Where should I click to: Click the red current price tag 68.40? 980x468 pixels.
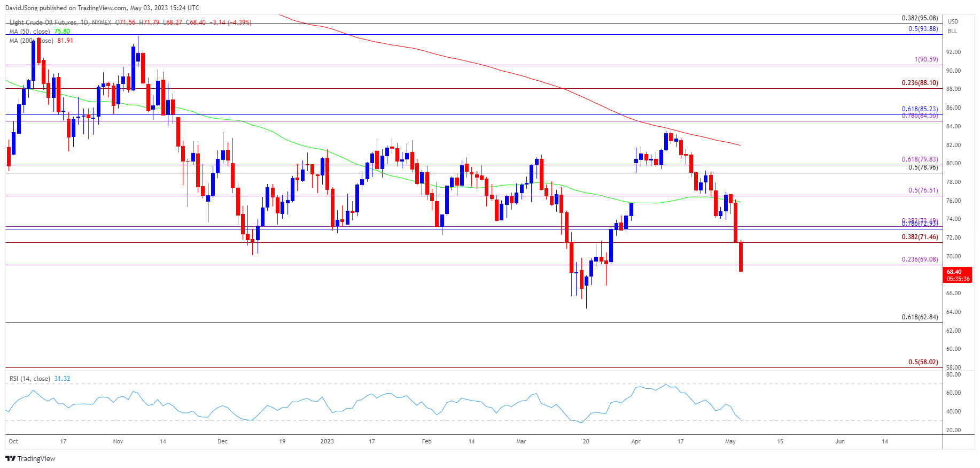pos(958,275)
